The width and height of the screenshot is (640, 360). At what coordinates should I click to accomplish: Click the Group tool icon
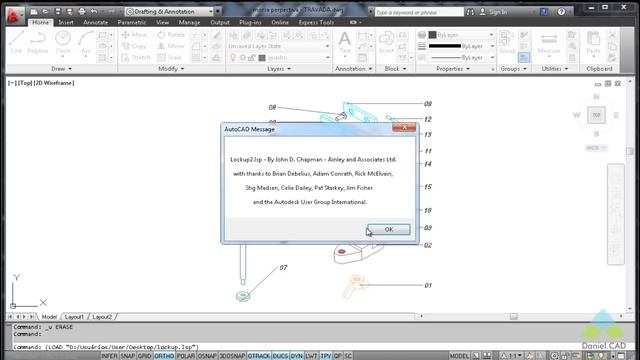click(x=507, y=42)
